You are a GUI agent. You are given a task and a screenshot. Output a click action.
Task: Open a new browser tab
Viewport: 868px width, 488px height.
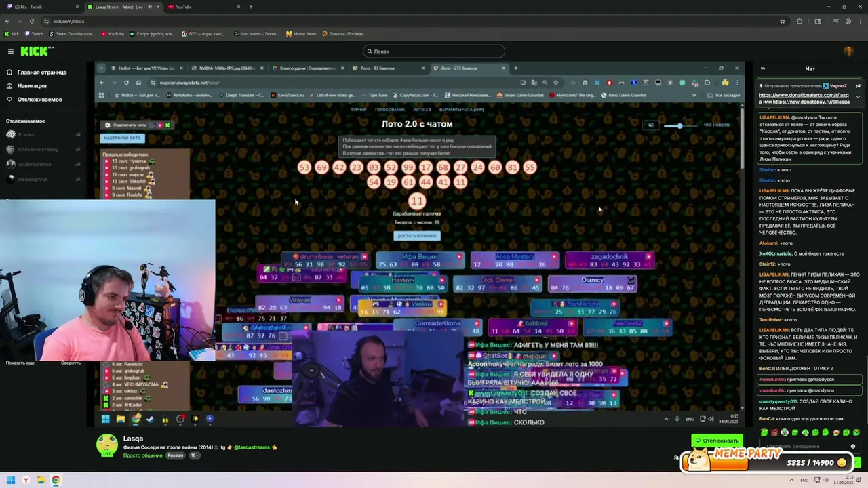[x=250, y=7]
